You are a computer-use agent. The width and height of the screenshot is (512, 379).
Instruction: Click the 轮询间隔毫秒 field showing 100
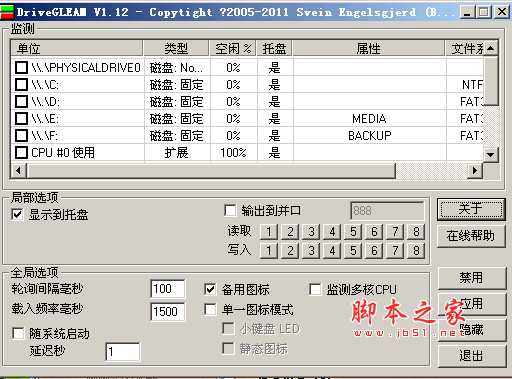[168, 289]
